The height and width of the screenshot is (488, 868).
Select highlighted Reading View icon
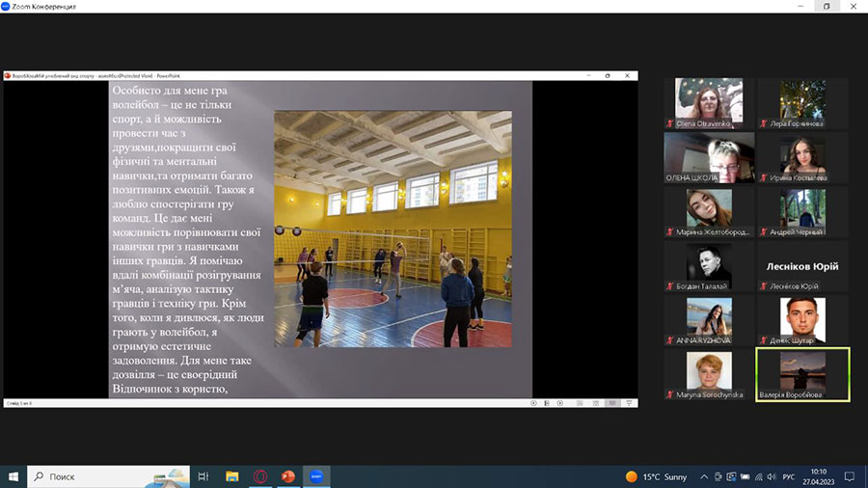tap(612, 403)
